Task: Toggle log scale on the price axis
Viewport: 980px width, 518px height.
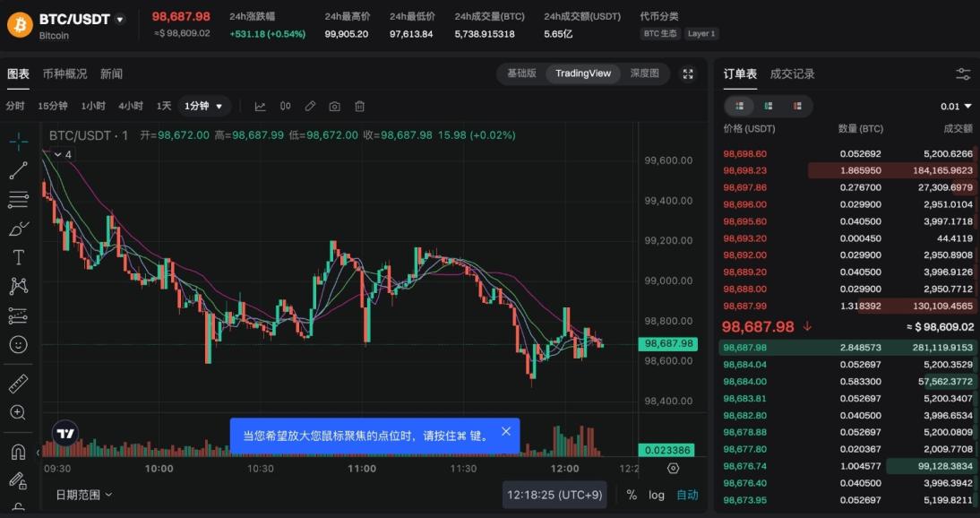Action: tap(657, 495)
